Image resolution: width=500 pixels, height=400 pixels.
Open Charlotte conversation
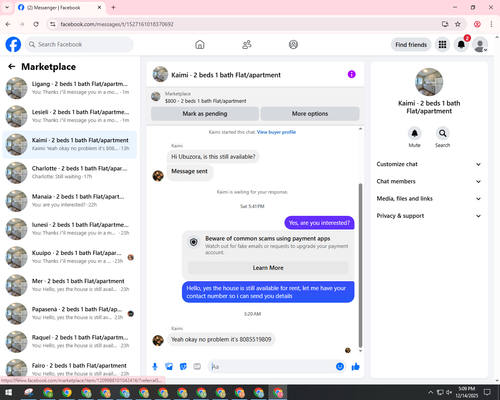click(x=70, y=173)
